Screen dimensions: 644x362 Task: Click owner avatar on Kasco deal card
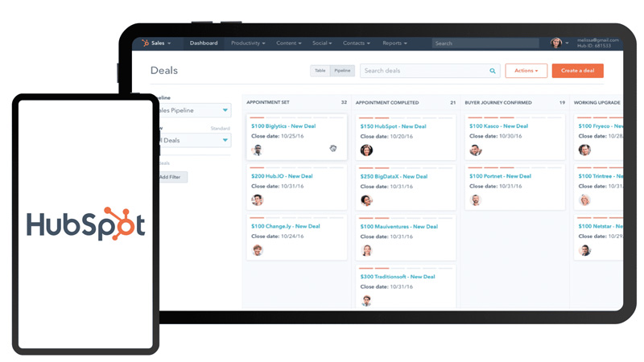point(476,150)
